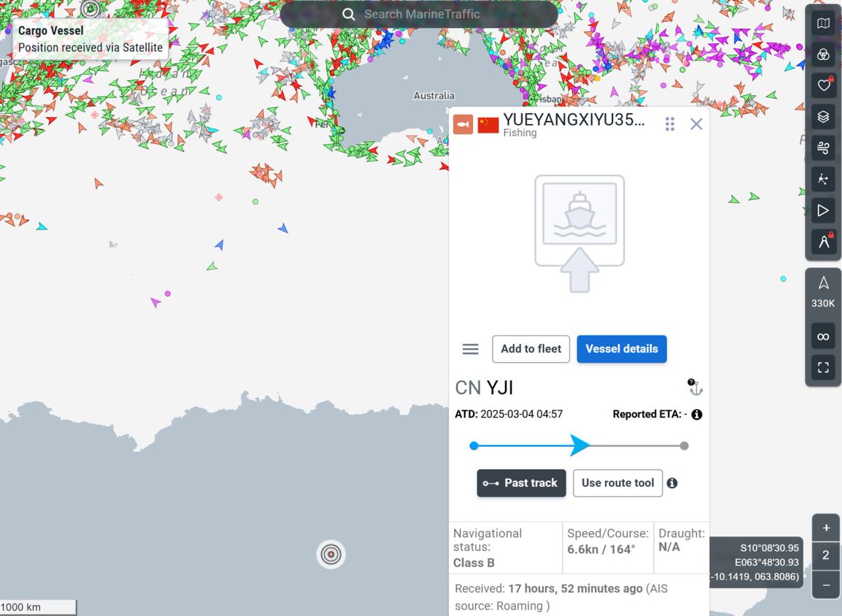The width and height of the screenshot is (842, 616).
Task: Upload a photo via ship placeholder image
Action: click(580, 233)
